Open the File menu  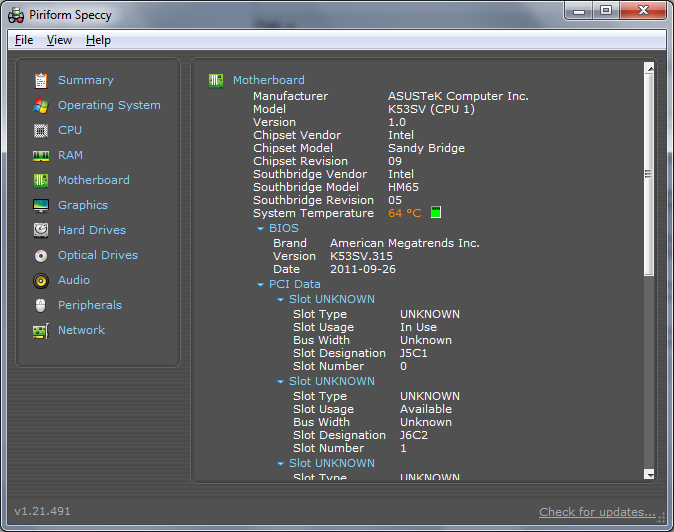(24, 40)
